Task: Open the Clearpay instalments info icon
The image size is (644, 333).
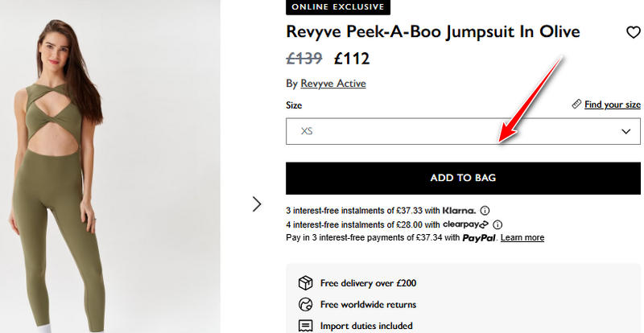Action: (497, 224)
